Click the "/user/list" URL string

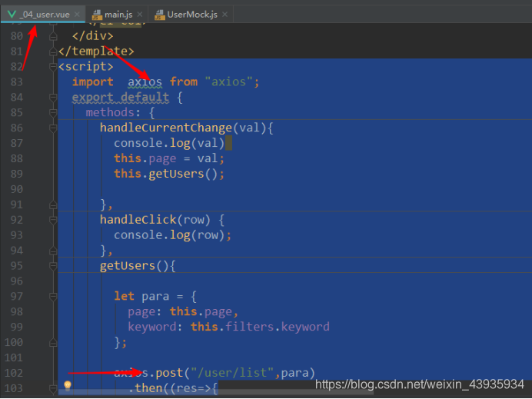tap(232, 373)
